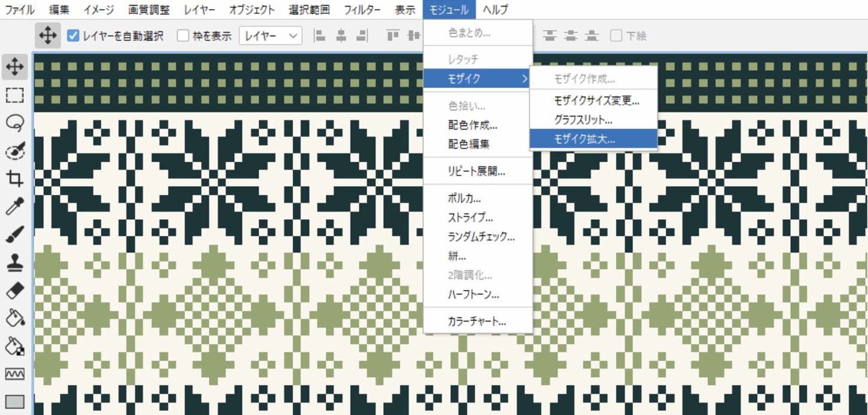Expand the モザイク submenu arrow
Image resolution: width=868 pixels, height=415 pixels.
coord(525,78)
